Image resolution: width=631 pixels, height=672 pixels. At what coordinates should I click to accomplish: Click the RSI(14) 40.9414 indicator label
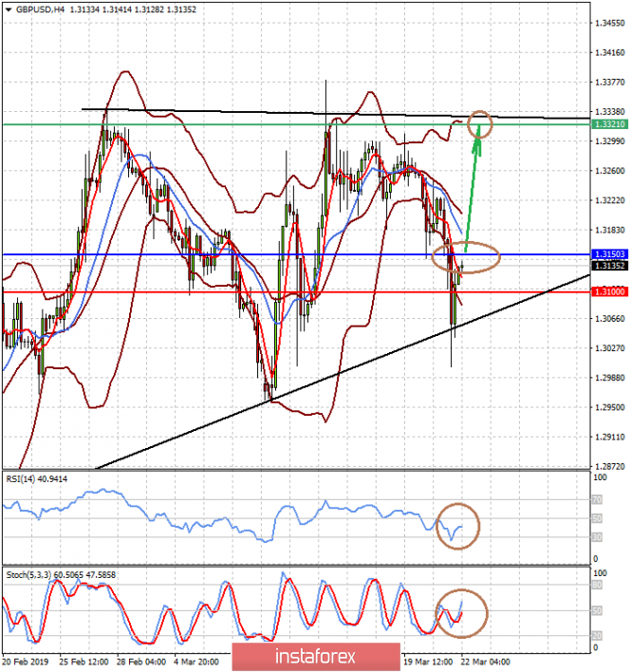click(x=37, y=479)
